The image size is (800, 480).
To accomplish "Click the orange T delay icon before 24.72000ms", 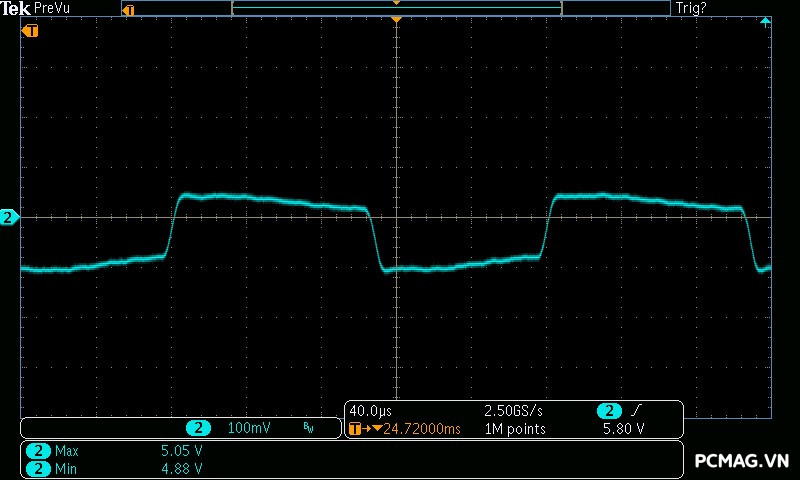I will point(356,429).
